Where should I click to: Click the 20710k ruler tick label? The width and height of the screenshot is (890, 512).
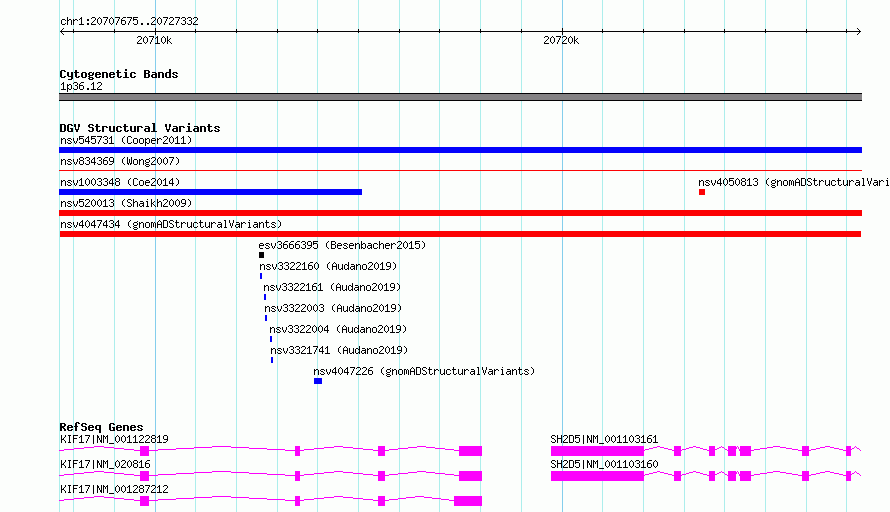point(154,40)
